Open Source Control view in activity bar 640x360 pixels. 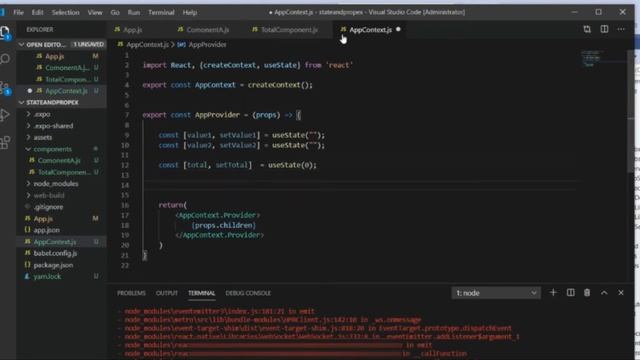coord(5,88)
